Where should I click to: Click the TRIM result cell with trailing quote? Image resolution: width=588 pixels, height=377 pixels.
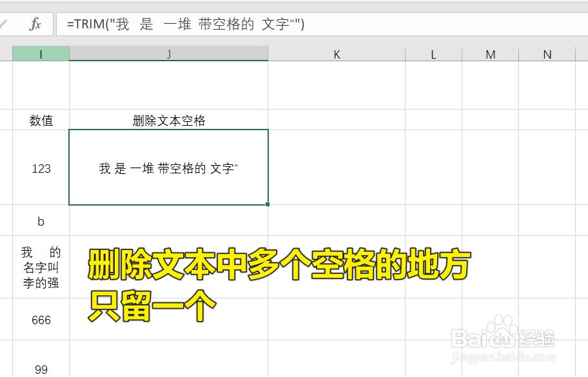pos(168,168)
